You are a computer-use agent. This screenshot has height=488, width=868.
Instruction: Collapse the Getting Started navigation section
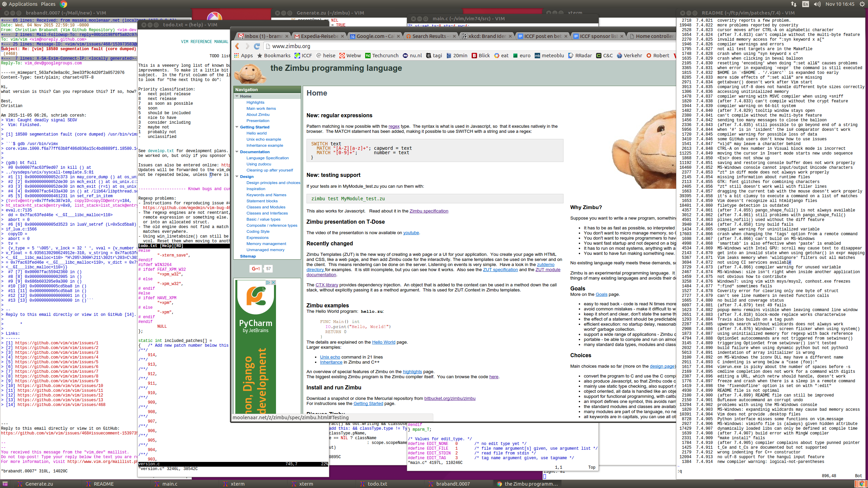point(237,127)
